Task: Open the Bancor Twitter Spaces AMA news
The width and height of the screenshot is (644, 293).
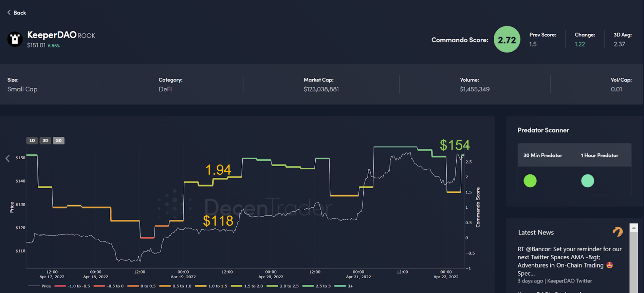Action: point(569,261)
